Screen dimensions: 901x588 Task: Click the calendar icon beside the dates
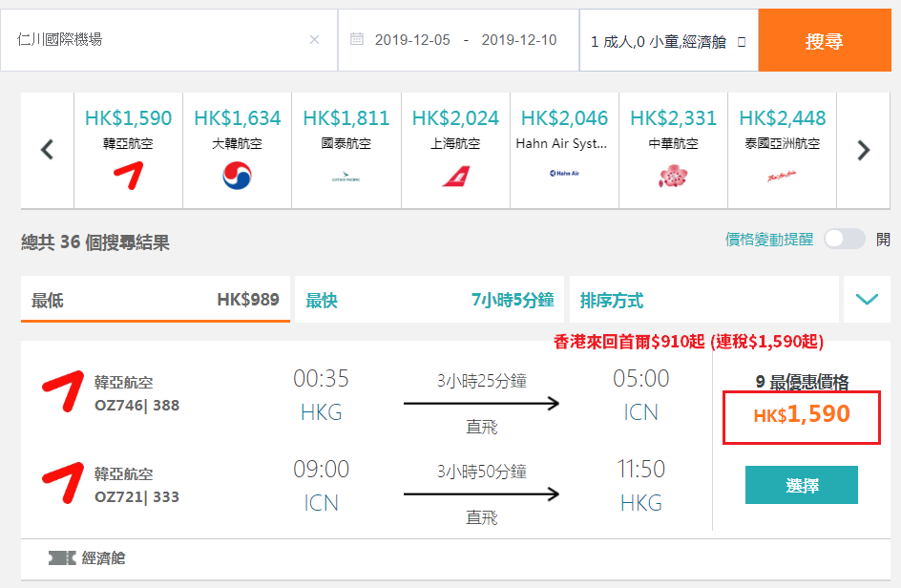[357, 39]
